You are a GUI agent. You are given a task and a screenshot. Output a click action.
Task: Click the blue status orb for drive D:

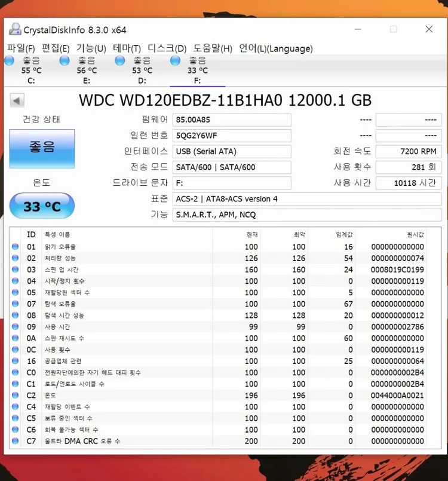pos(119,61)
